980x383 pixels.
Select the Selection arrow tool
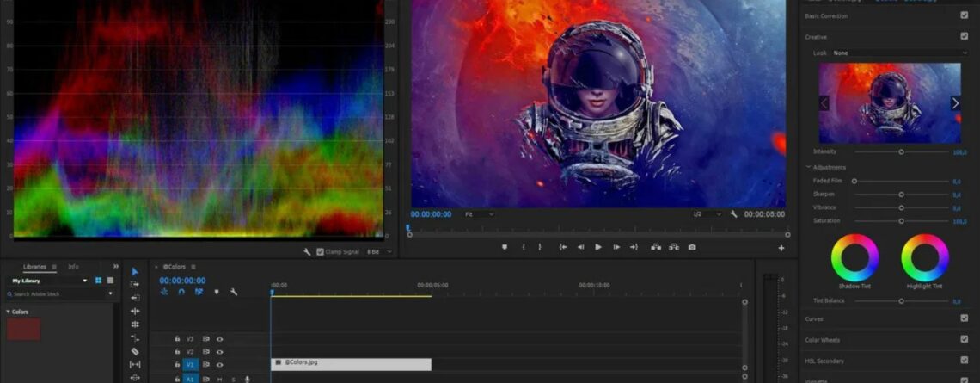(135, 271)
